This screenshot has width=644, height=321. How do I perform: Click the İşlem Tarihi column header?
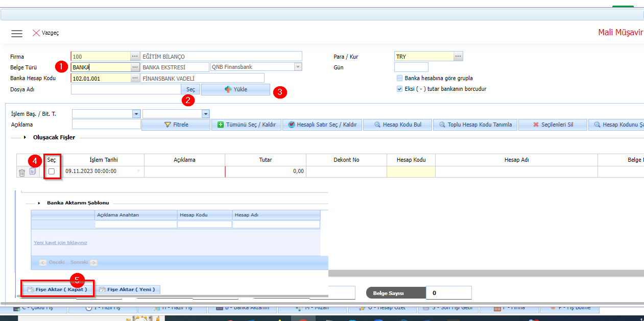(104, 160)
